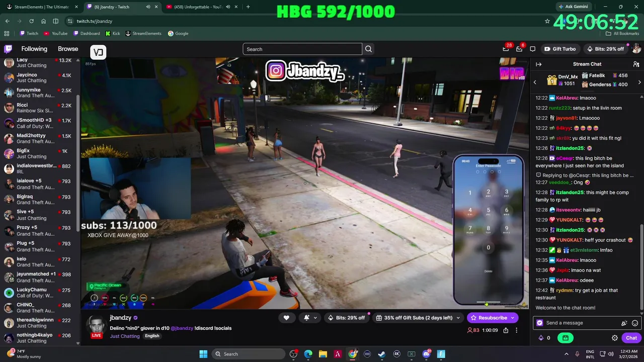
Task: Open the whispers speech bubble icon
Action: (x=532, y=49)
